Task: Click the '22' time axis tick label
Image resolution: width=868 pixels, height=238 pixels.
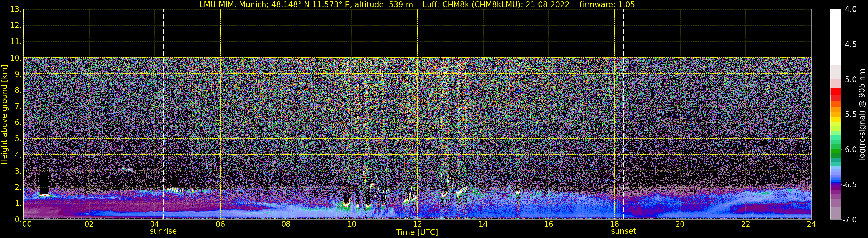Action: coord(746,224)
